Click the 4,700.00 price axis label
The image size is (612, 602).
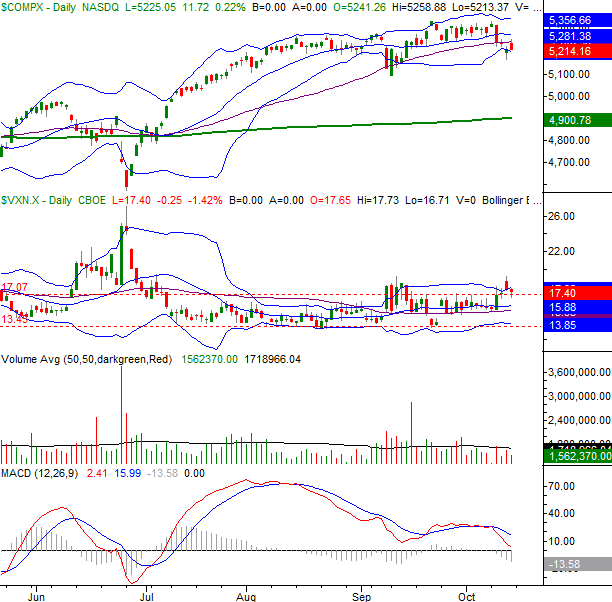pyautogui.click(x=569, y=162)
